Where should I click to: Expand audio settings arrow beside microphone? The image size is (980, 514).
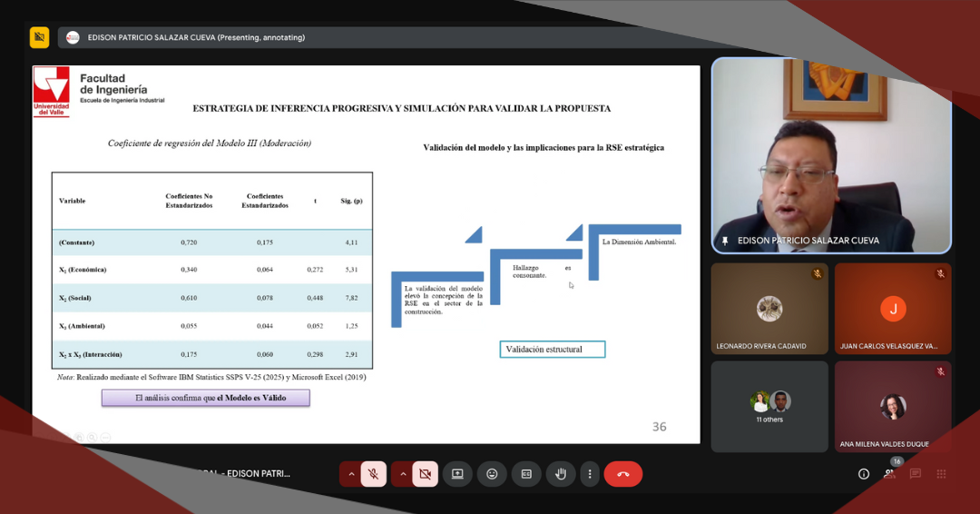[351, 474]
